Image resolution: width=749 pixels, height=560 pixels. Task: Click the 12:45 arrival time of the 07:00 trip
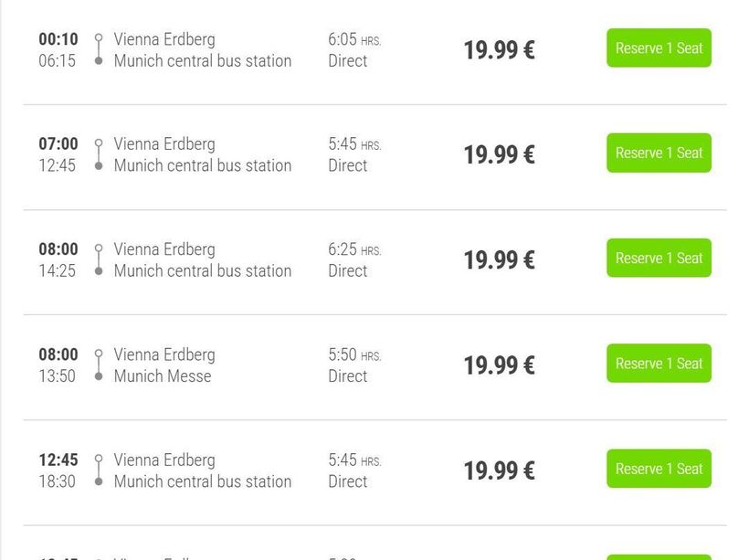(x=58, y=165)
